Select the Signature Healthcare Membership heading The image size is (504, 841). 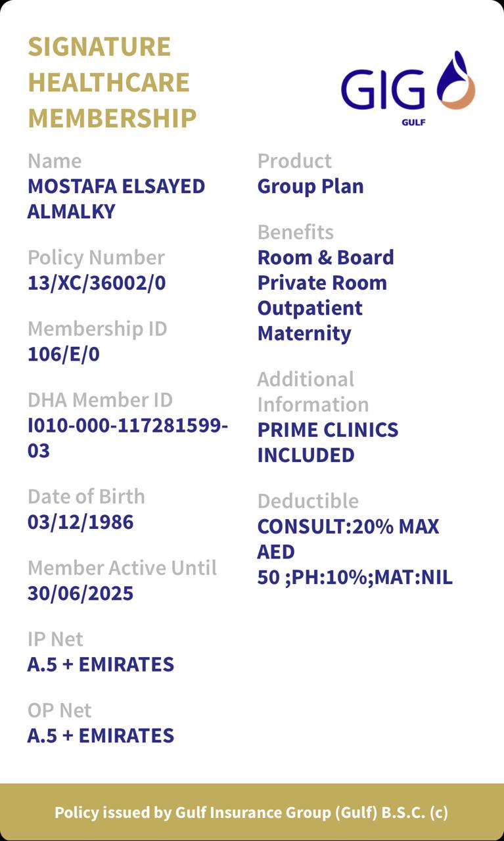point(112,83)
